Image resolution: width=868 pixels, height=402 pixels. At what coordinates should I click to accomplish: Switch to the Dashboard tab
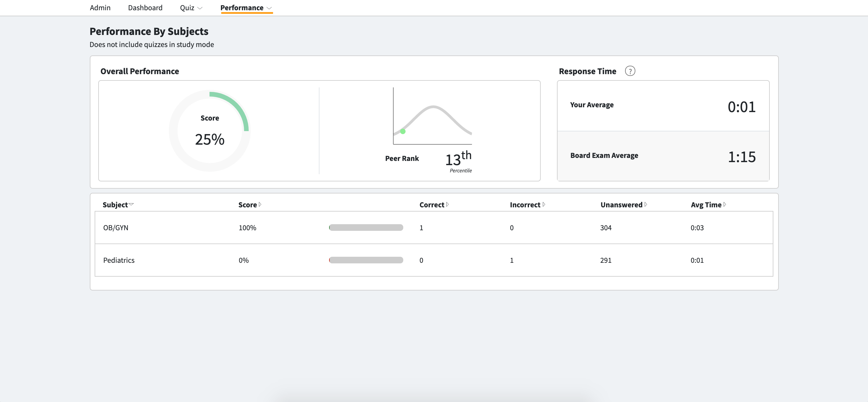pyautogui.click(x=145, y=8)
